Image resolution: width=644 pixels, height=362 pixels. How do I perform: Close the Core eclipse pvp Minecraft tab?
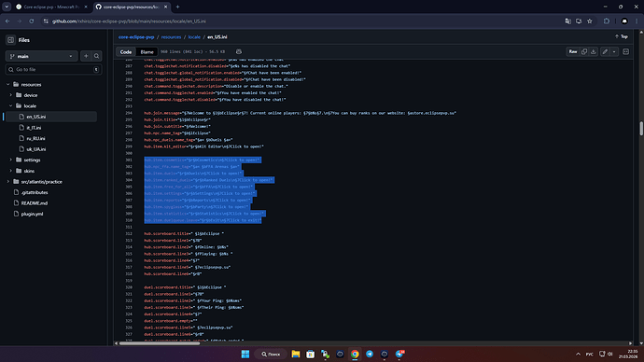pyautogui.click(x=86, y=7)
